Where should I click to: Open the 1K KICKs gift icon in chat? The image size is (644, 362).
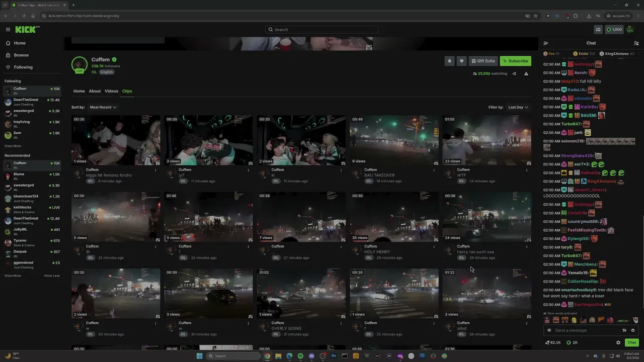pyautogui.click(x=572, y=343)
